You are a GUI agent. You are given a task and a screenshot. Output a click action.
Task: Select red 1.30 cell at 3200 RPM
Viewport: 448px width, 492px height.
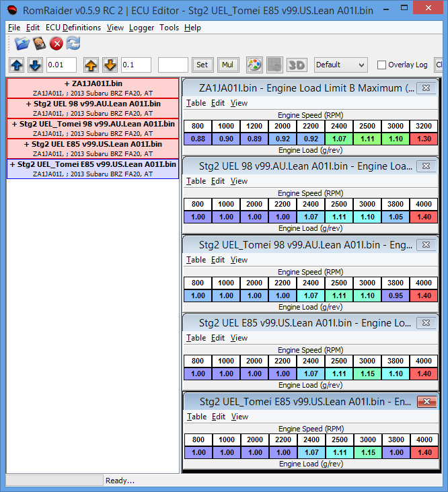(424, 139)
